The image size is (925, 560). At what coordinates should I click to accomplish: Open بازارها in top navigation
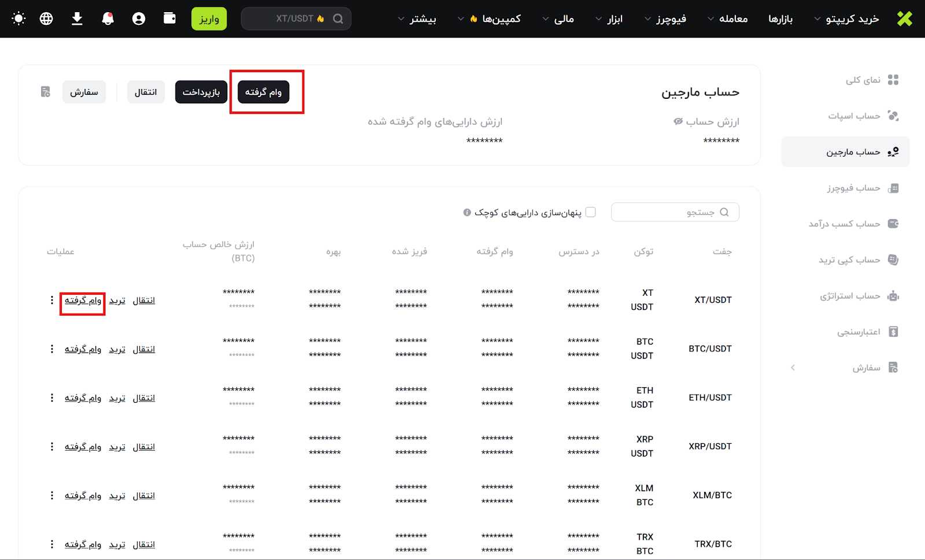pyautogui.click(x=780, y=19)
